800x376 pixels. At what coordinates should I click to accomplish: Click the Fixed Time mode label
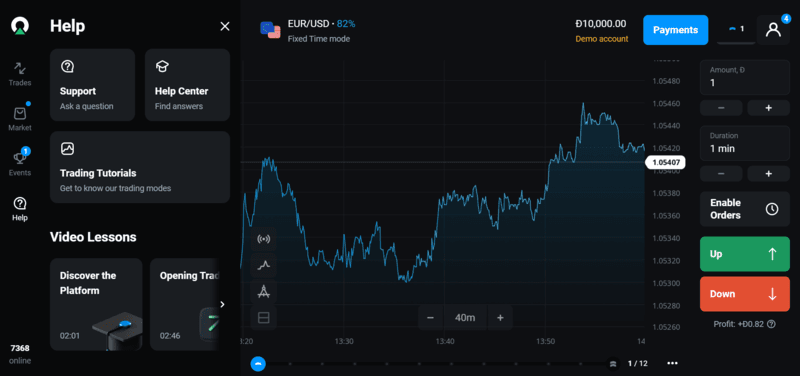tap(319, 39)
